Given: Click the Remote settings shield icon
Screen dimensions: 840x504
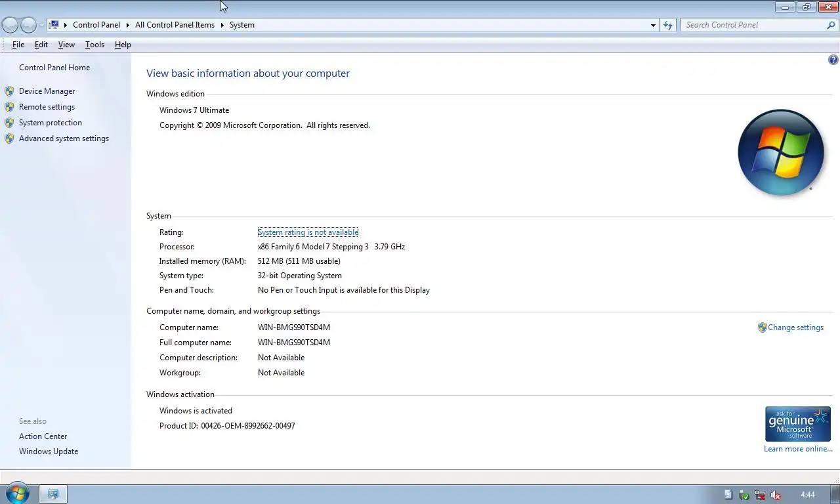Looking at the screenshot, I should click(9, 107).
